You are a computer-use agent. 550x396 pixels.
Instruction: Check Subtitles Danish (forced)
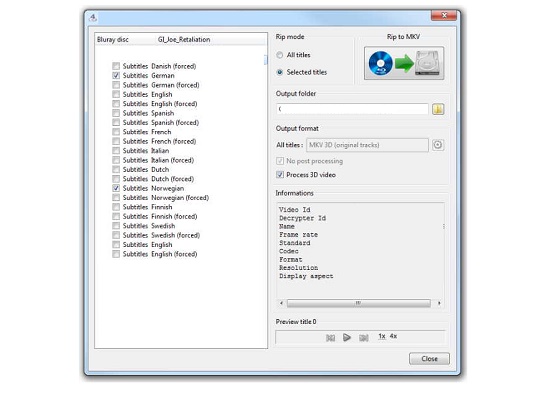[116, 66]
